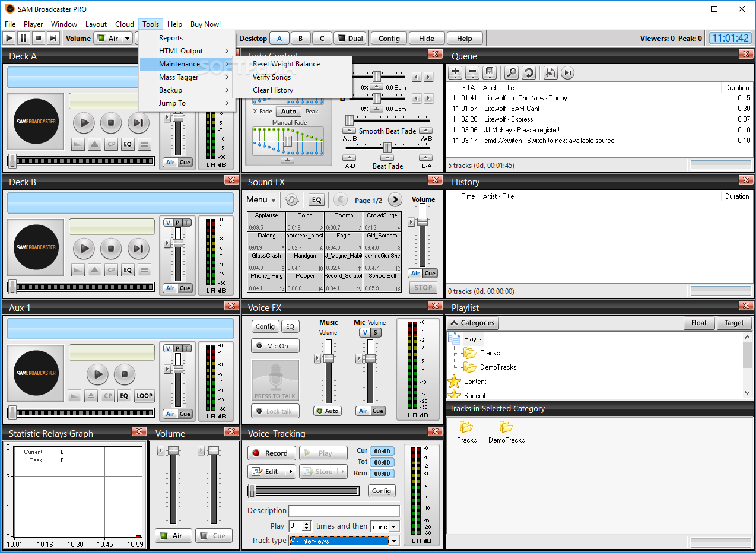Open Deck B EQ icon
The height and width of the screenshot is (553, 756).
click(x=128, y=270)
